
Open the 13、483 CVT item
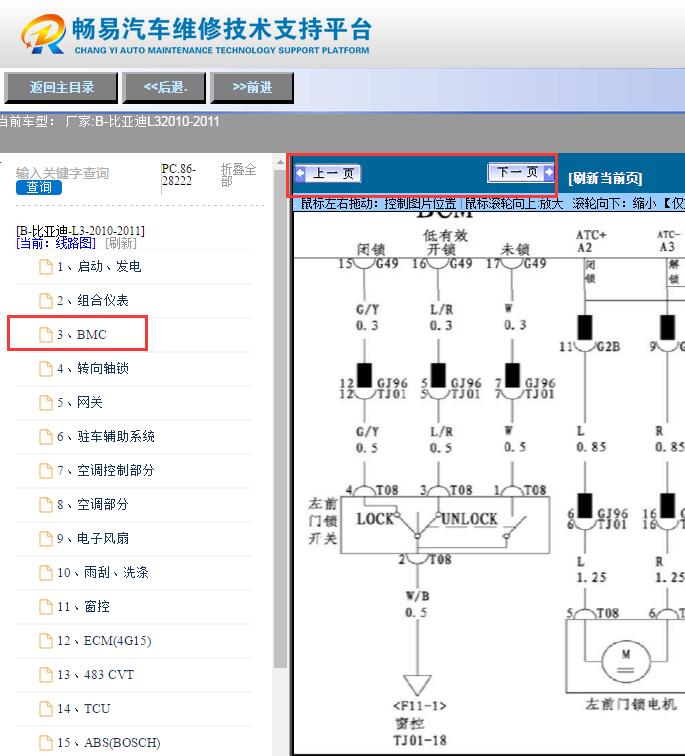(95, 674)
